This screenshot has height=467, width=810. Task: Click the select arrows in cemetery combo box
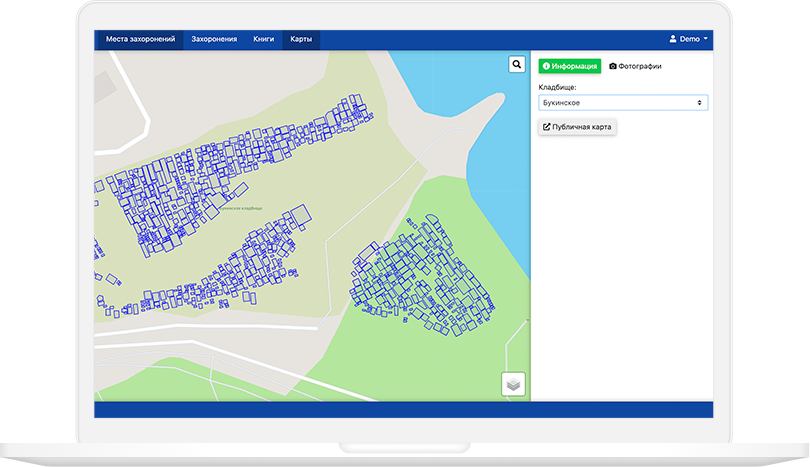699,103
